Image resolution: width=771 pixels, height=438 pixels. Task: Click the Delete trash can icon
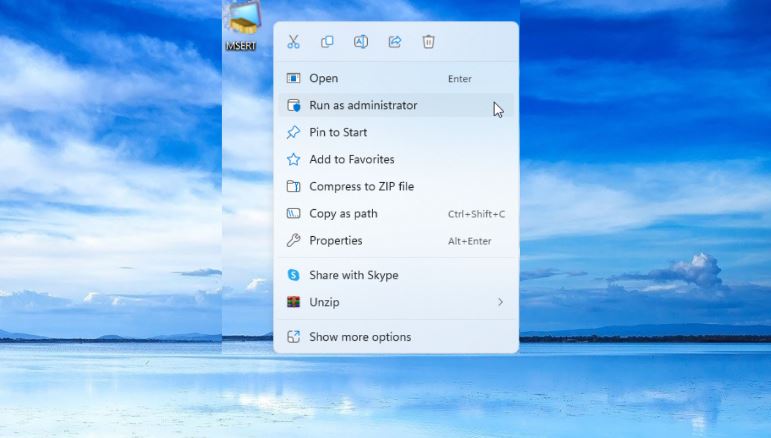[428, 42]
